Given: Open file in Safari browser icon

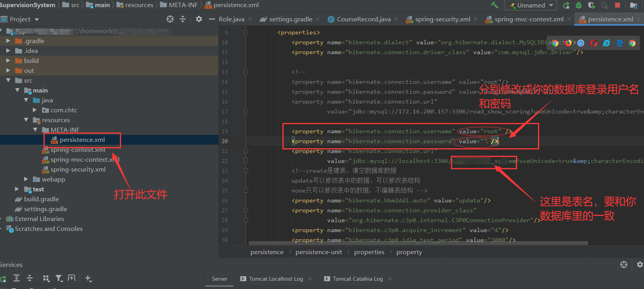Looking at the screenshot, I should click(581, 43).
